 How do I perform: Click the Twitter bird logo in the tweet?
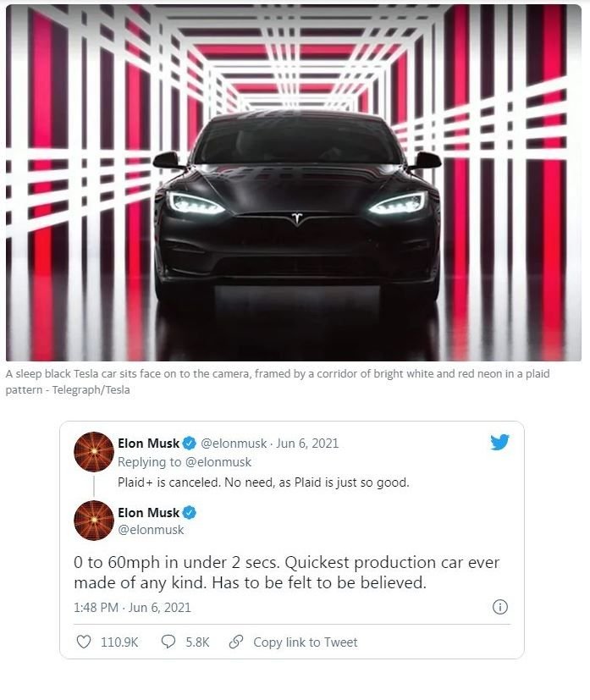(x=499, y=442)
